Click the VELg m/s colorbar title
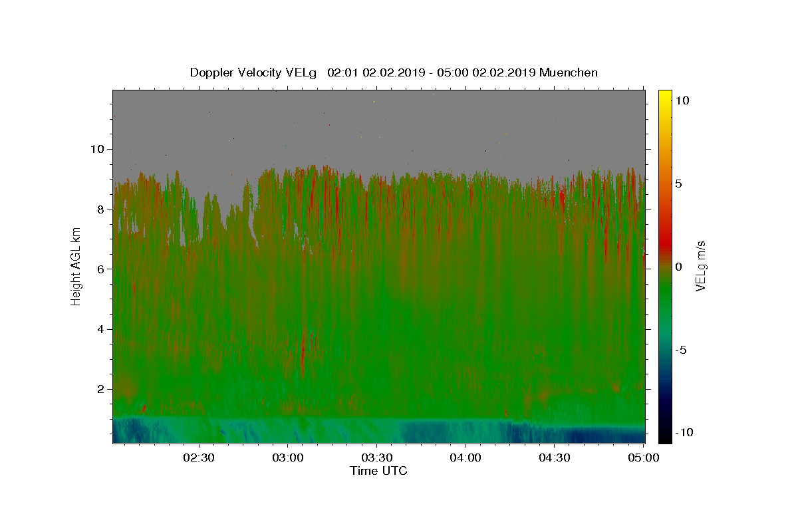Image resolution: width=798 pixels, height=532 pixels. tap(700, 266)
